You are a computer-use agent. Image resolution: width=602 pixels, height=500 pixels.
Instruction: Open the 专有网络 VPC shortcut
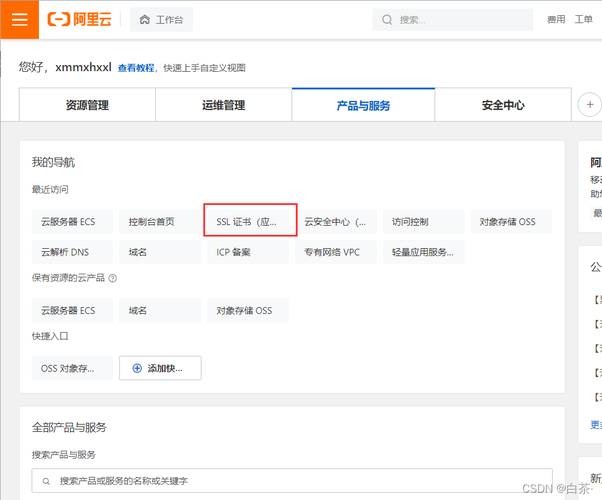[x=336, y=252]
